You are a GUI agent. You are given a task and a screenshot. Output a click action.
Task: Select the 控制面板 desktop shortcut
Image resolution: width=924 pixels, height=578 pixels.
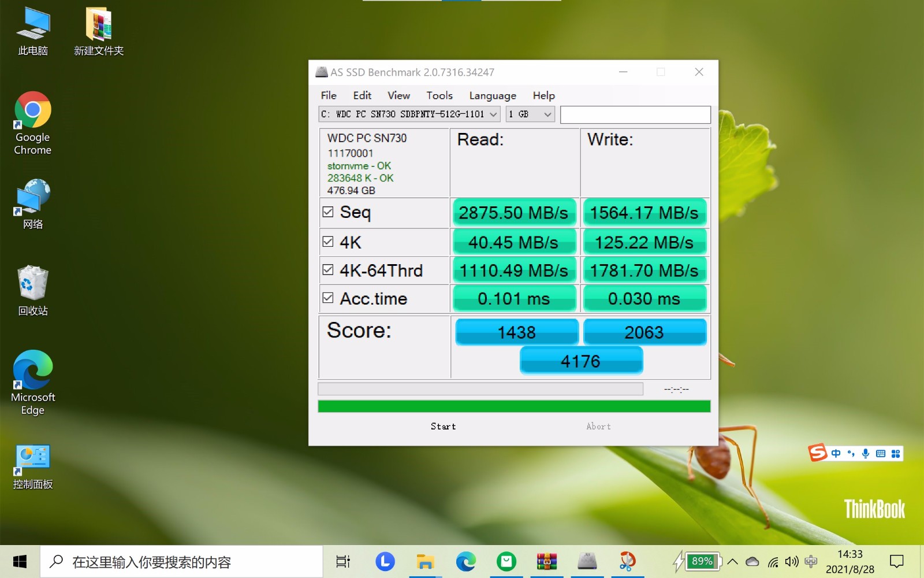point(33,467)
